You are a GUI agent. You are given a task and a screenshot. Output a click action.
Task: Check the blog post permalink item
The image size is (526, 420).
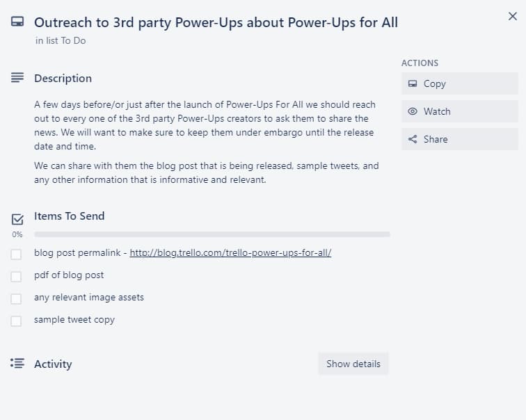[x=16, y=255]
